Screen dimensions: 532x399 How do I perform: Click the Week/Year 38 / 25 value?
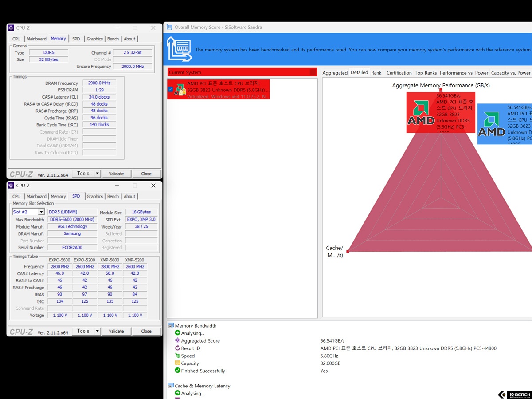click(x=141, y=226)
